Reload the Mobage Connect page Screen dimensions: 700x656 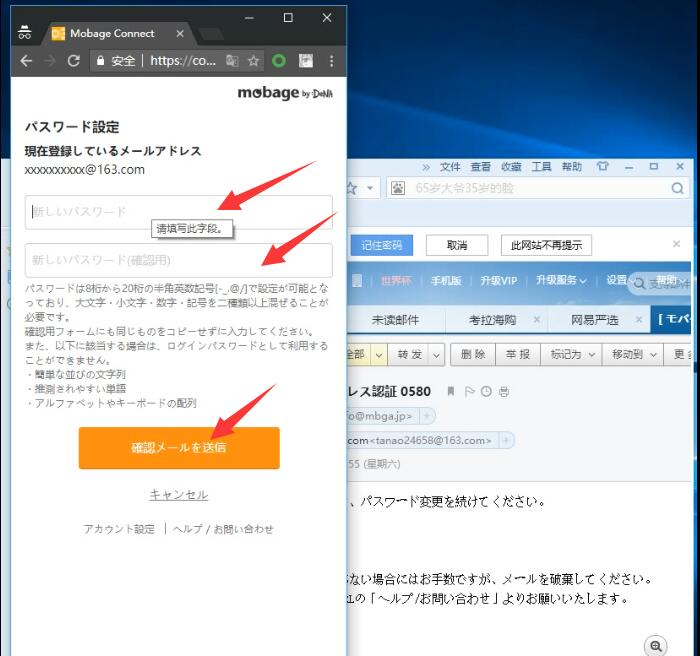tap(74, 61)
